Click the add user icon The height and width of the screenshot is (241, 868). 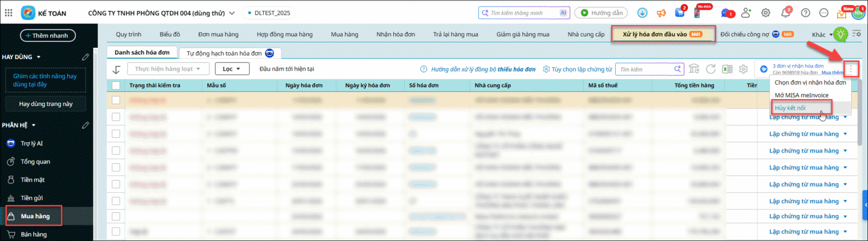coord(746,13)
